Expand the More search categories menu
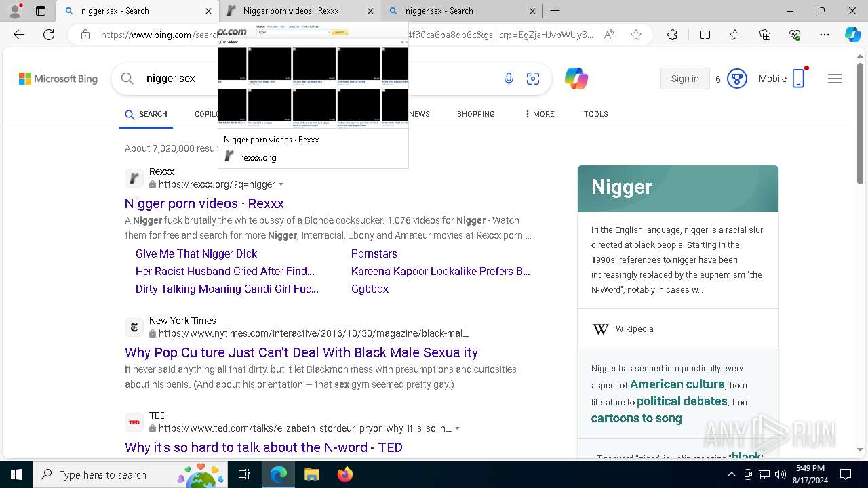This screenshot has height=488, width=868. (539, 114)
